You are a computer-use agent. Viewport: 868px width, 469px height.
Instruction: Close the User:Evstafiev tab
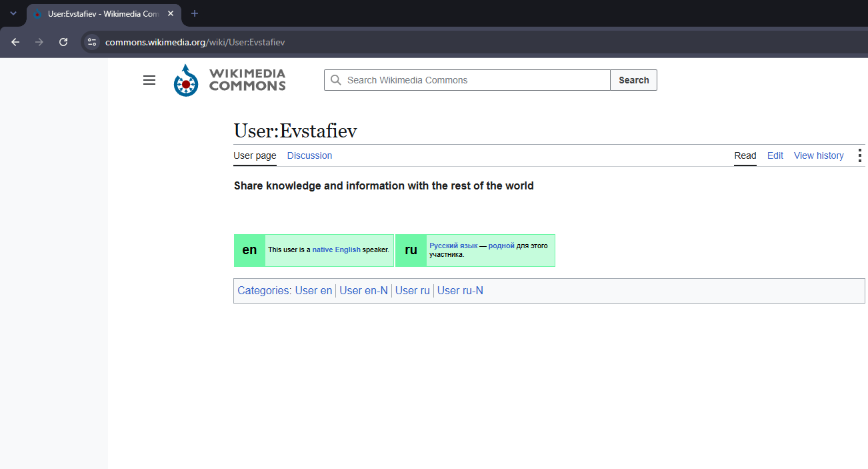point(171,13)
